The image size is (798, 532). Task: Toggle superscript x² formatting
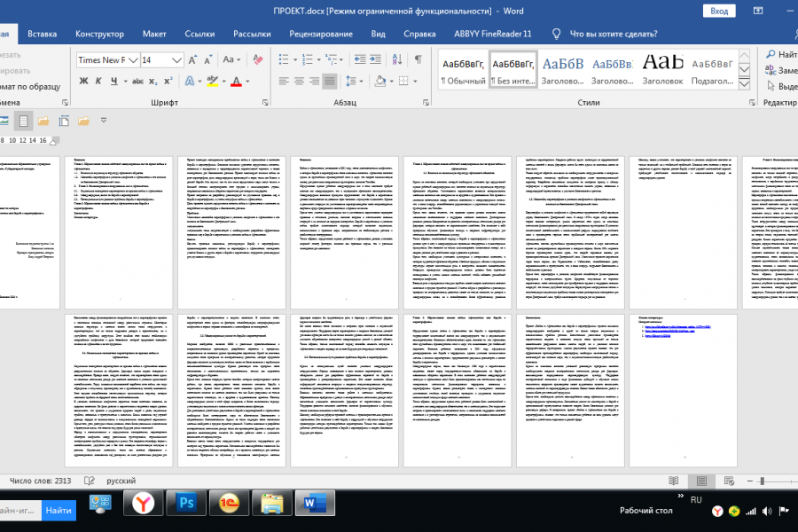[168, 81]
